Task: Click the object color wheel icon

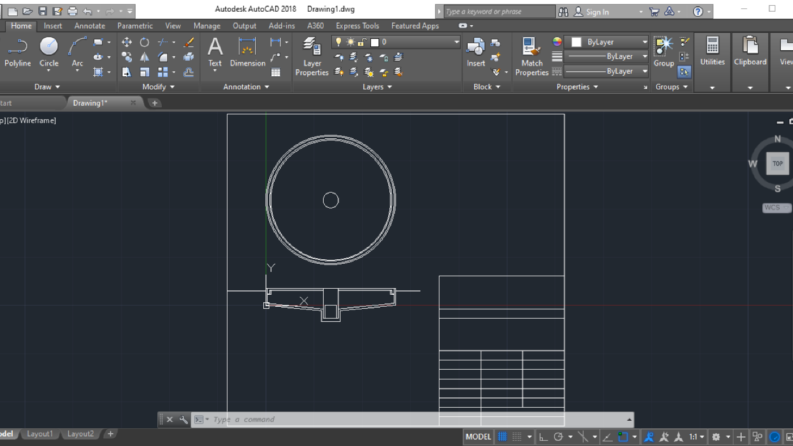Action: coord(557,42)
